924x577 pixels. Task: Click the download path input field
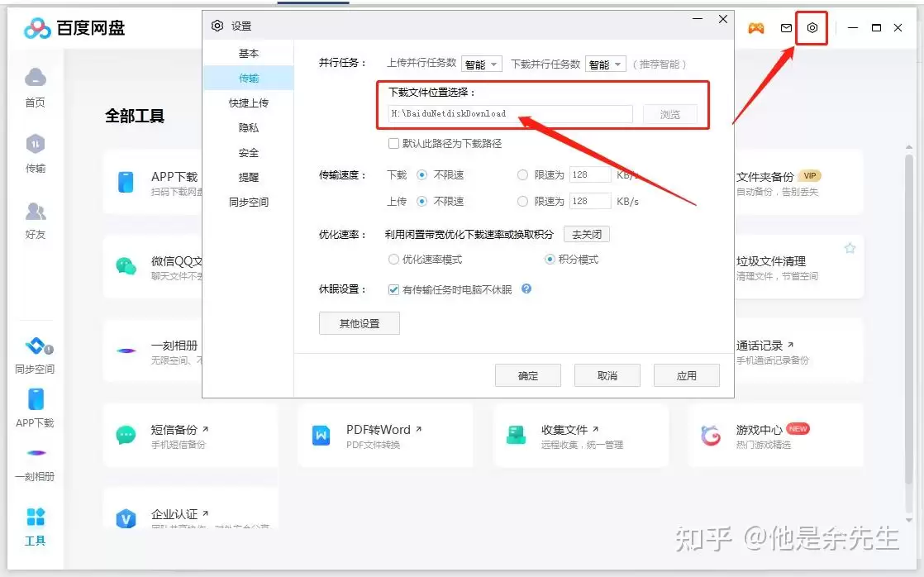tap(510, 114)
